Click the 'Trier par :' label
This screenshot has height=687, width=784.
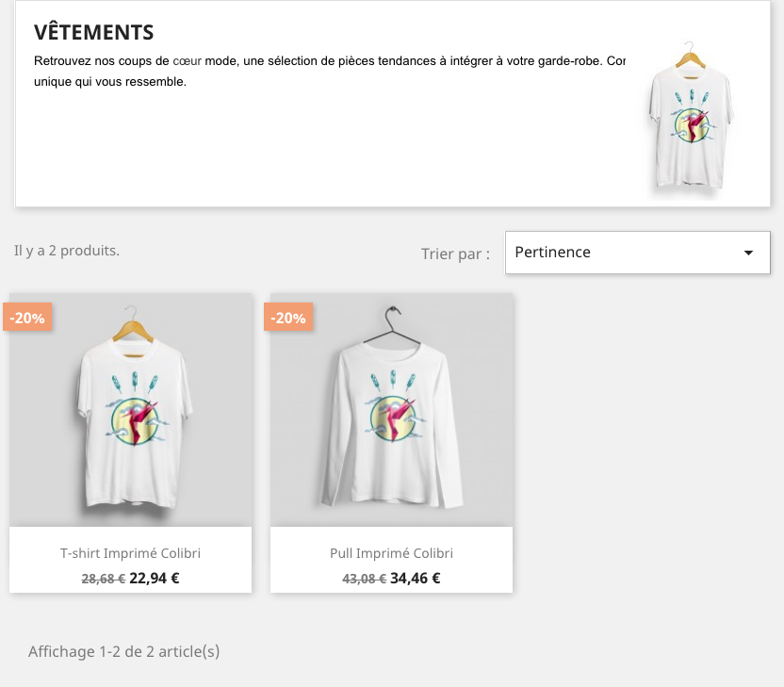pos(455,254)
